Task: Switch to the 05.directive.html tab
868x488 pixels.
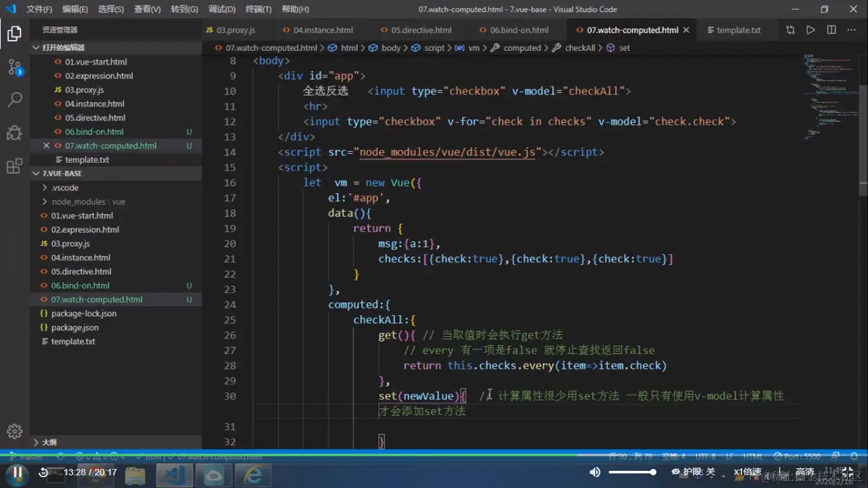Action: click(x=421, y=30)
